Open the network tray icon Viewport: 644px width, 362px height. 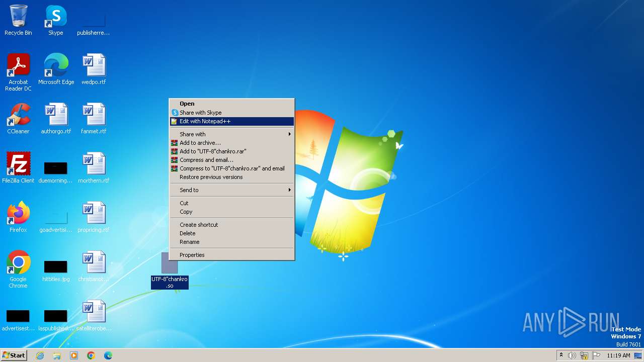[584, 355]
